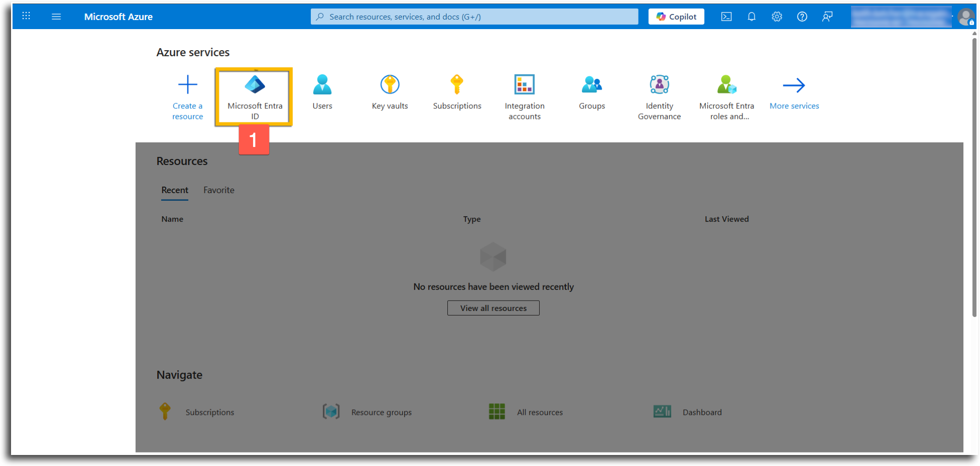
Task: Expand the portal hamburger menu
Action: [x=56, y=17]
